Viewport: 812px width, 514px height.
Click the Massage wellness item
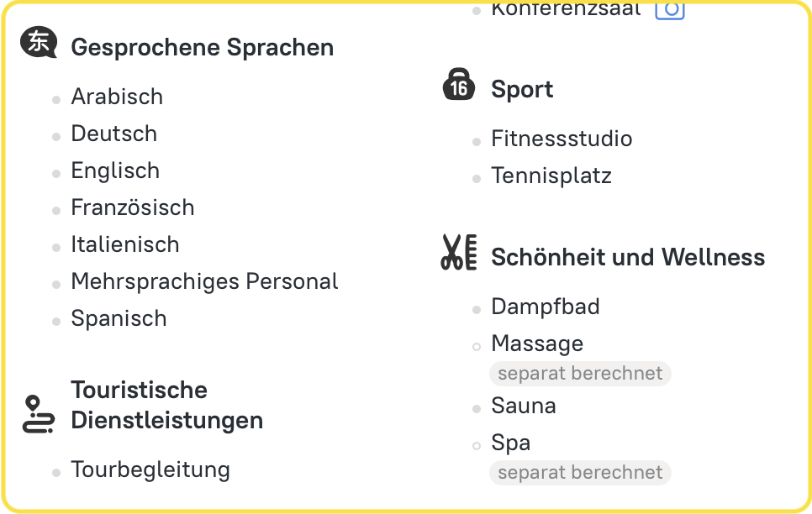[537, 344]
